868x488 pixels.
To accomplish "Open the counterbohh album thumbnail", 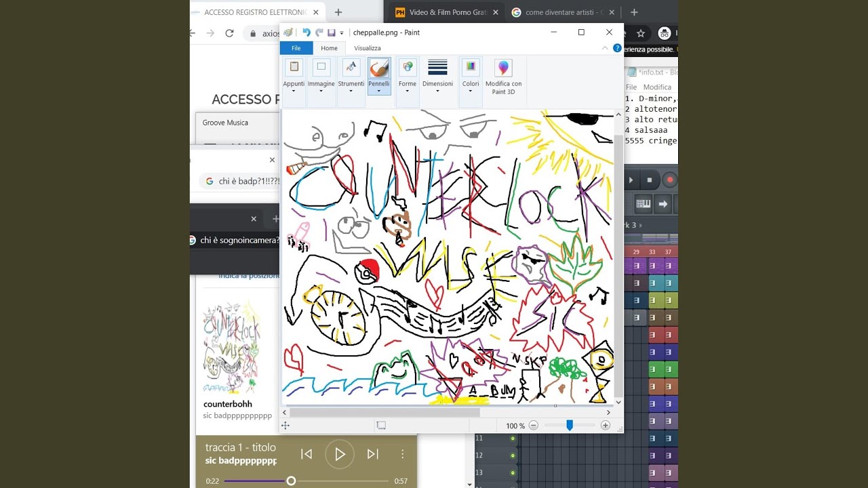I will pos(232,348).
